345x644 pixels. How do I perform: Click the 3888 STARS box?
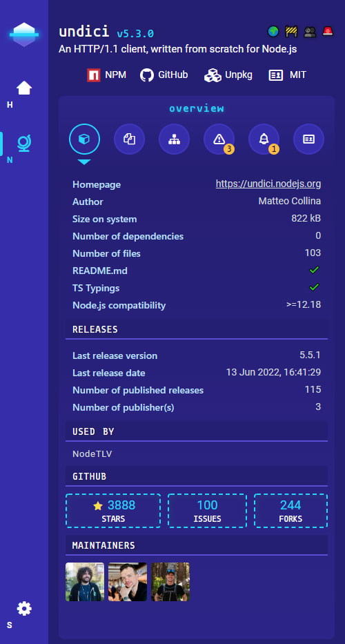(x=113, y=511)
